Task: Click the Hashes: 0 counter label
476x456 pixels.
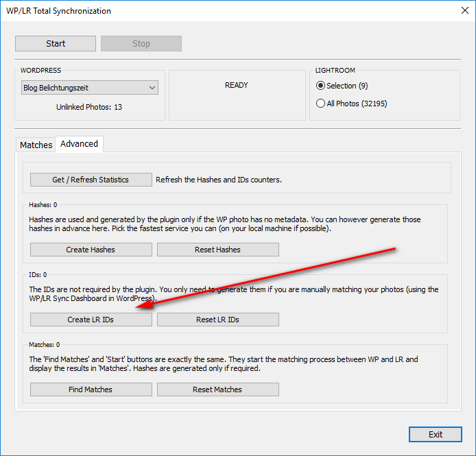Action: tap(43, 204)
